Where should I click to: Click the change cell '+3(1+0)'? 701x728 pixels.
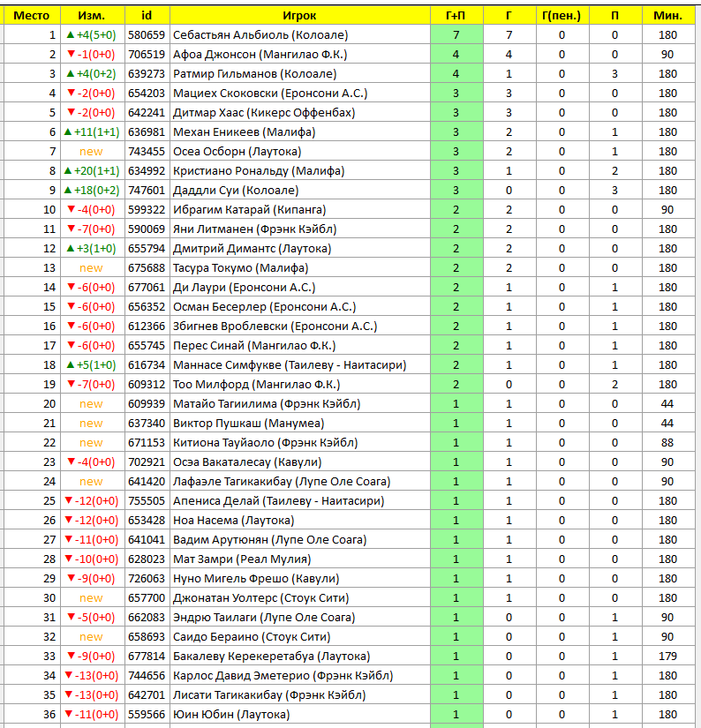tap(92, 249)
